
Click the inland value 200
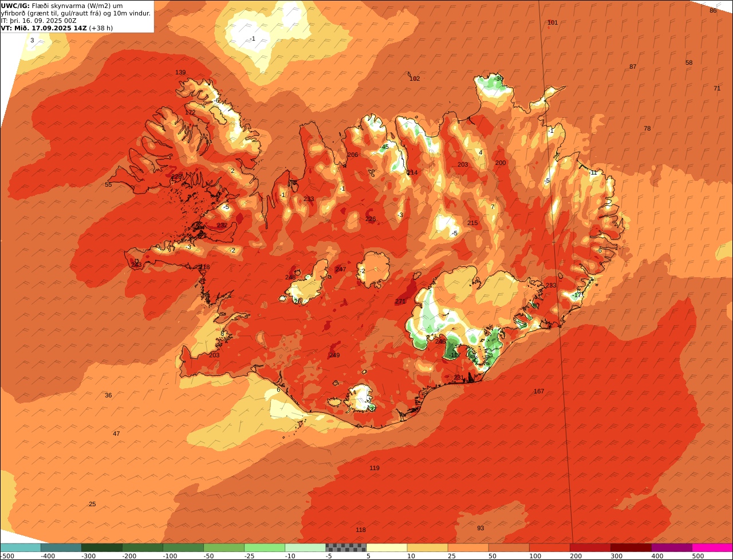[x=501, y=163]
